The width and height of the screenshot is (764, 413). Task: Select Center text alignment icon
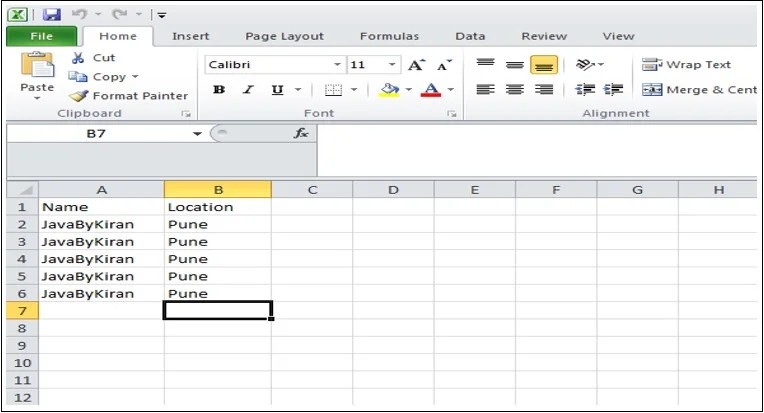[515, 90]
